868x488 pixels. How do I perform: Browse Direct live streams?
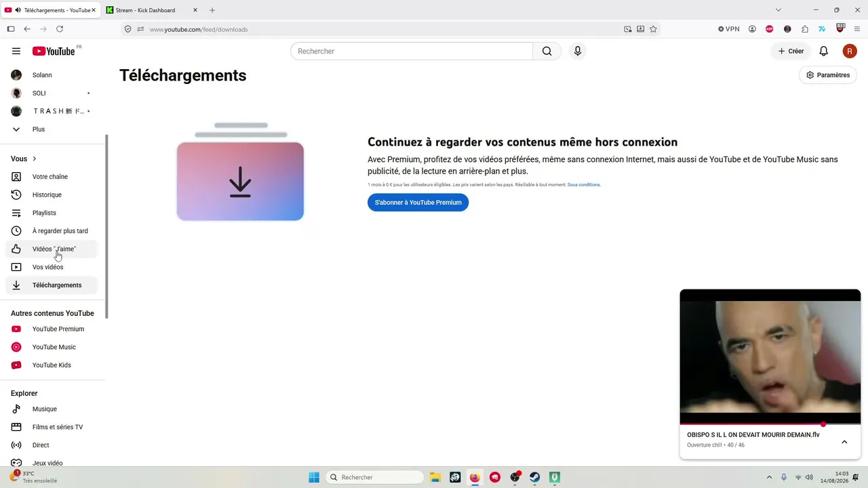[53, 445]
